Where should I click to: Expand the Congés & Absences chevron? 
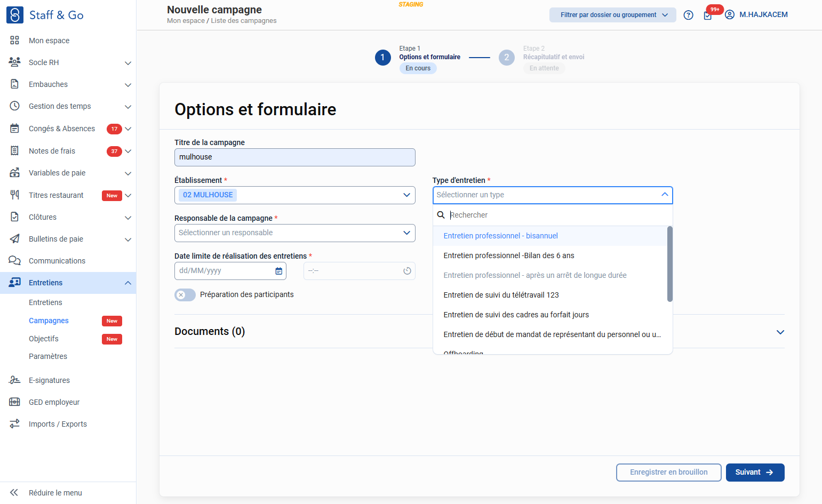[128, 129]
